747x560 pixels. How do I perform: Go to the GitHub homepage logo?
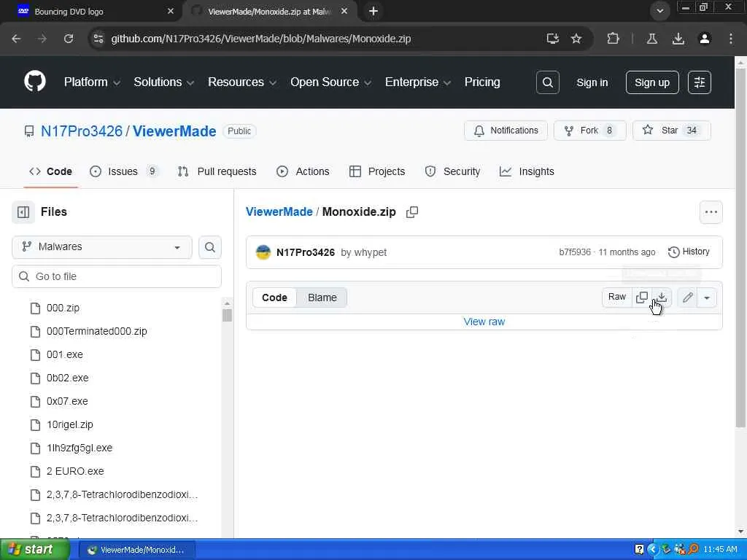point(35,82)
